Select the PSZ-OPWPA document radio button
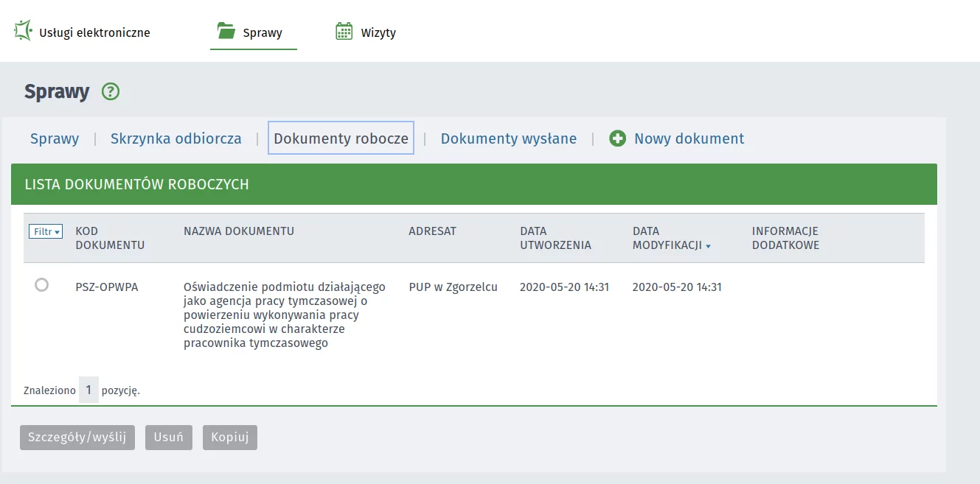The image size is (980, 484). click(x=42, y=284)
